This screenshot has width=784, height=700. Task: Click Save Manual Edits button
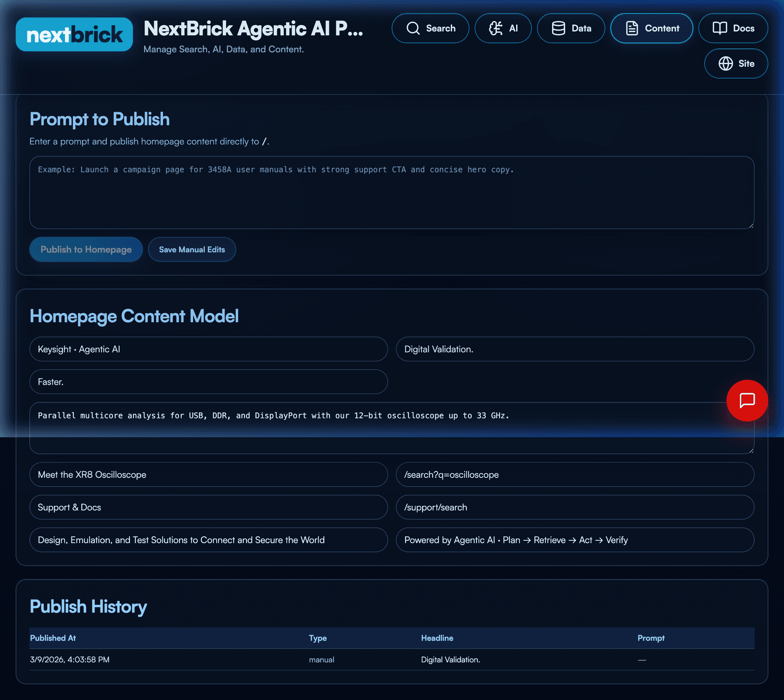click(x=192, y=250)
